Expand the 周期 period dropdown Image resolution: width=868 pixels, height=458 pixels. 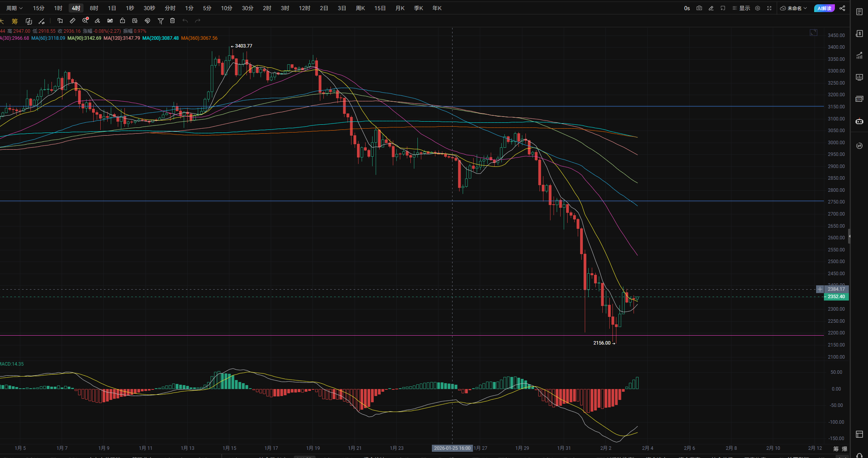pyautogui.click(x=14, y=8)
